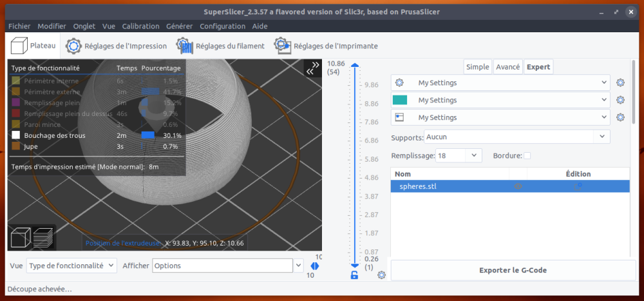Open the Fichier menu
The image size is (644, 301).
[x=19, y=26]
